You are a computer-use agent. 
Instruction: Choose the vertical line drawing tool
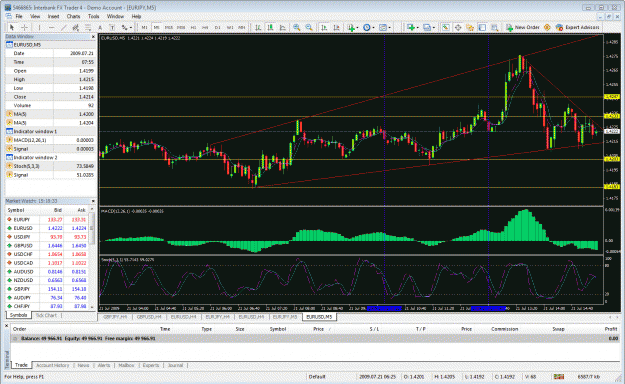click(x=39, y=27)
